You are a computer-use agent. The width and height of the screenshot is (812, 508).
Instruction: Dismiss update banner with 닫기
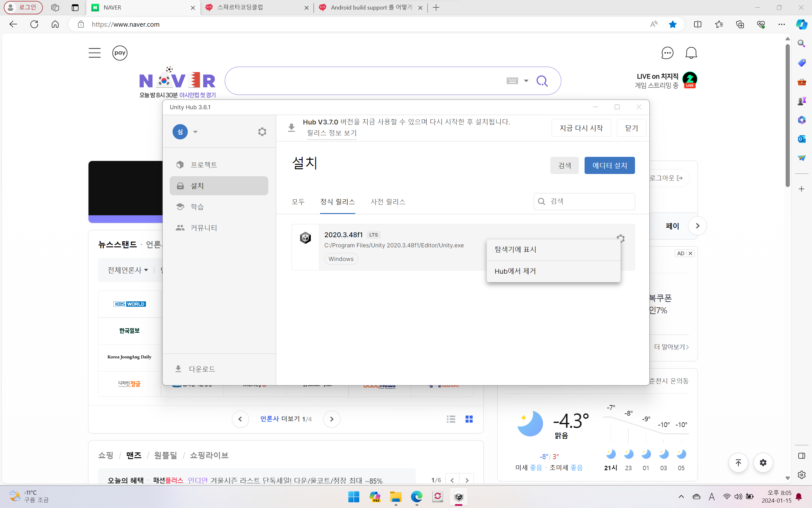tap(632, 128)
